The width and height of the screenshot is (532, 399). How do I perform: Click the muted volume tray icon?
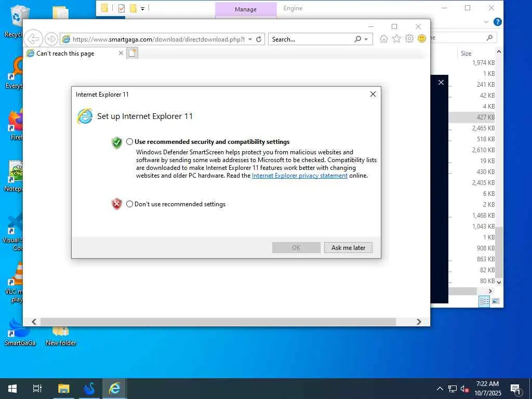pyautogui.click(x=464, y=389)
